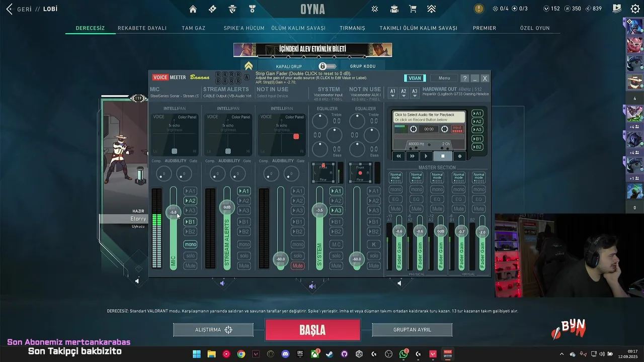Turn off mono on the MIC strip

(190, 244)
